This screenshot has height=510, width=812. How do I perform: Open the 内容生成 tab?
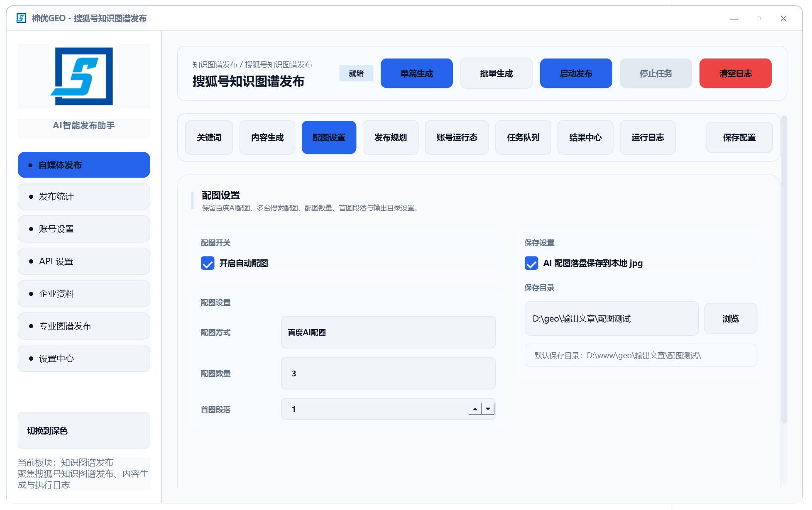(267, 137)
